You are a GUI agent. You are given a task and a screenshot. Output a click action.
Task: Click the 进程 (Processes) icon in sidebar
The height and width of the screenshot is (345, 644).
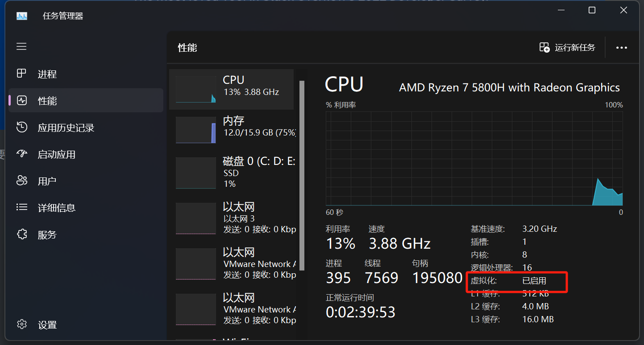(21, 74)
